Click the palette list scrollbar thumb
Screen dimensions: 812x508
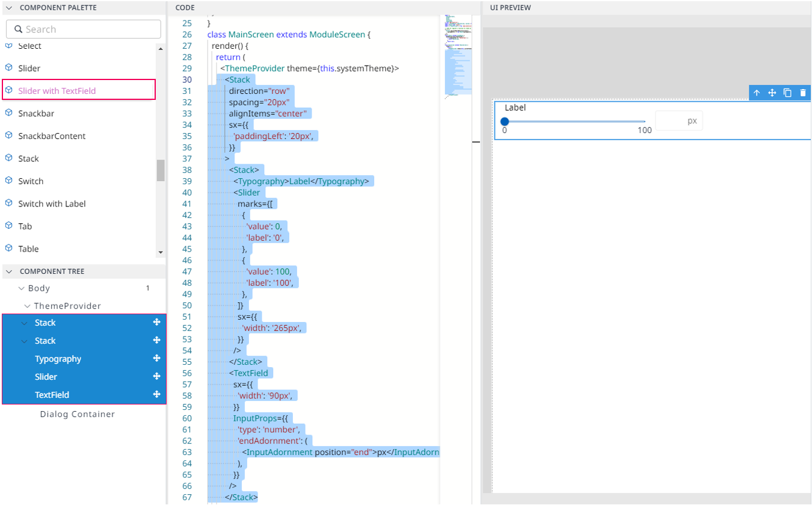161,170
